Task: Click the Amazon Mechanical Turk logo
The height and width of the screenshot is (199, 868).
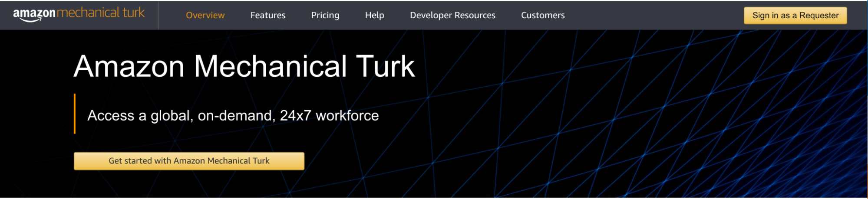Action: (x=79, y=14)
